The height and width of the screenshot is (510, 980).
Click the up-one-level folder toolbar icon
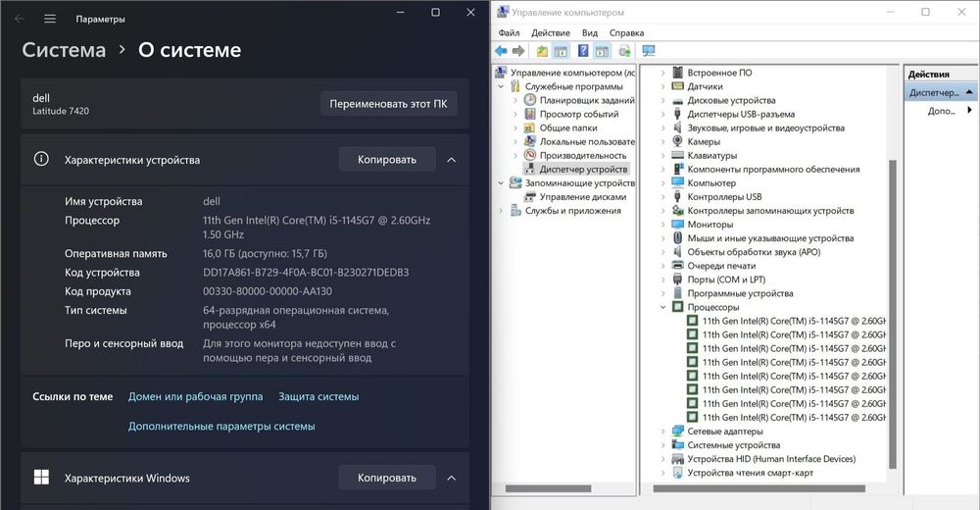click(x=542, y=51)
